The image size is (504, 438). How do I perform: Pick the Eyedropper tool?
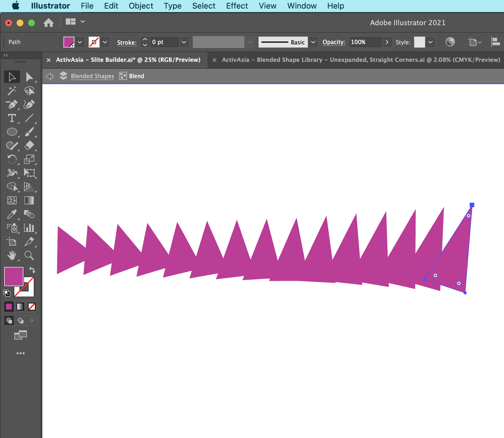[12, 214]
